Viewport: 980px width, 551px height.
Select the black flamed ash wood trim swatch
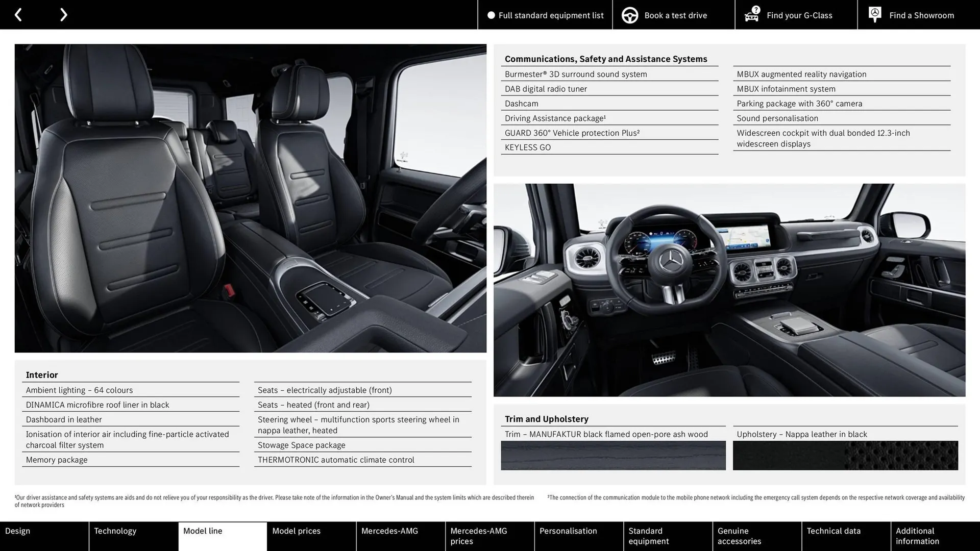point(613,456)
